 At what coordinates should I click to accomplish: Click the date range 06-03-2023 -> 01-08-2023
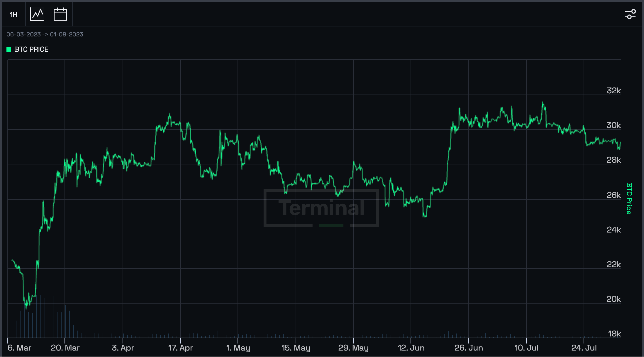pos(45,34)
